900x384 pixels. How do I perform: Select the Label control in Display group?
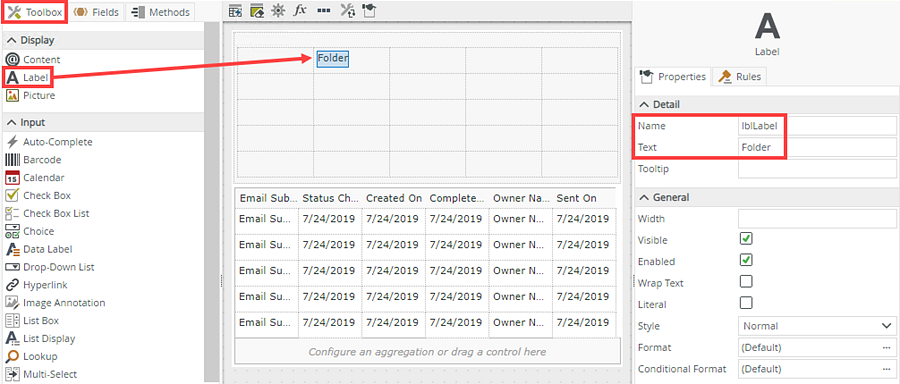[29, 77]
